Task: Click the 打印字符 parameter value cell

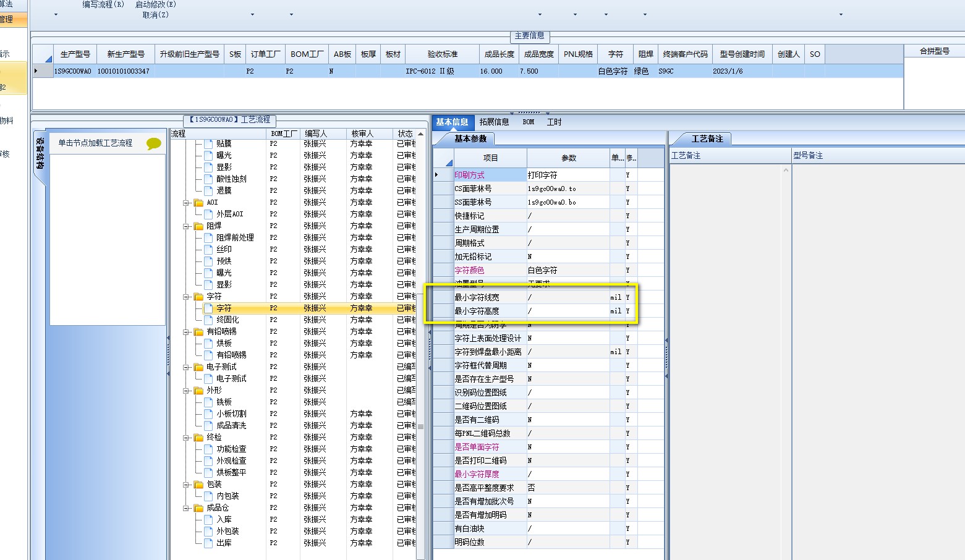Action: coord(568,175)
